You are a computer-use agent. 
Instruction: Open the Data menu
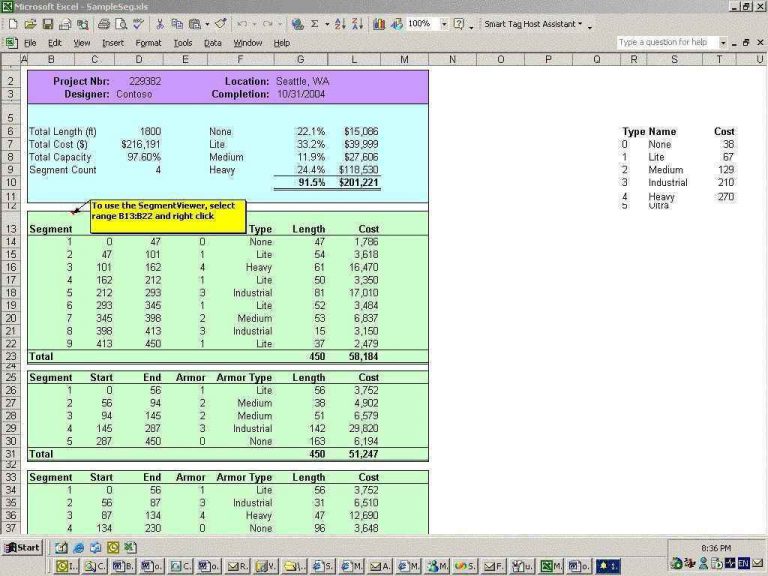(212, 43)
